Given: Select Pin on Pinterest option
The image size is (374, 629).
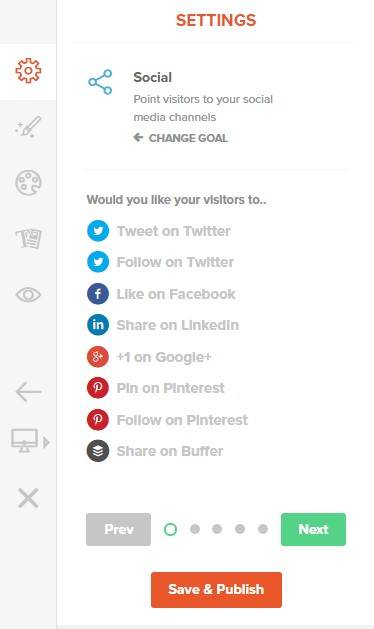Looking at the screenshot, I should 156,388.
